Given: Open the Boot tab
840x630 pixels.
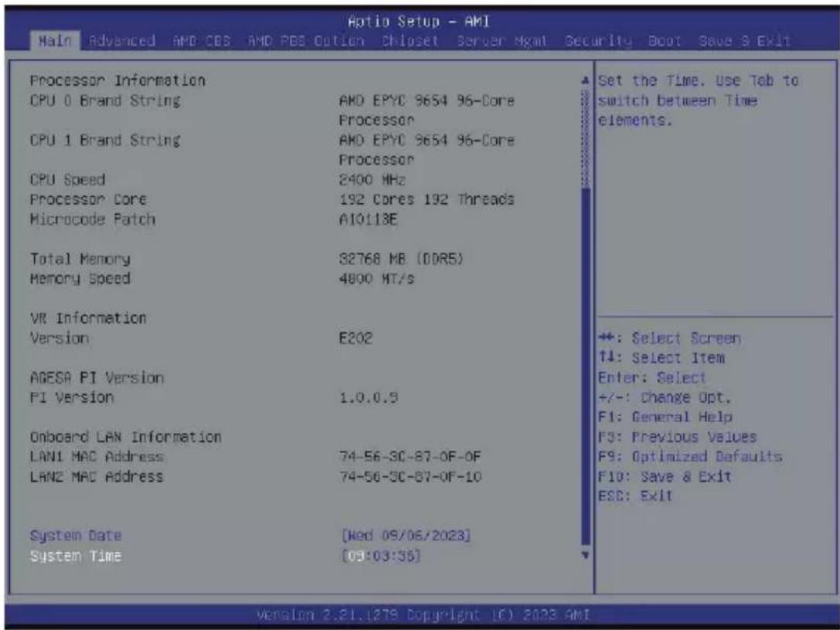Looking at the screenshot, I should 665,41.
